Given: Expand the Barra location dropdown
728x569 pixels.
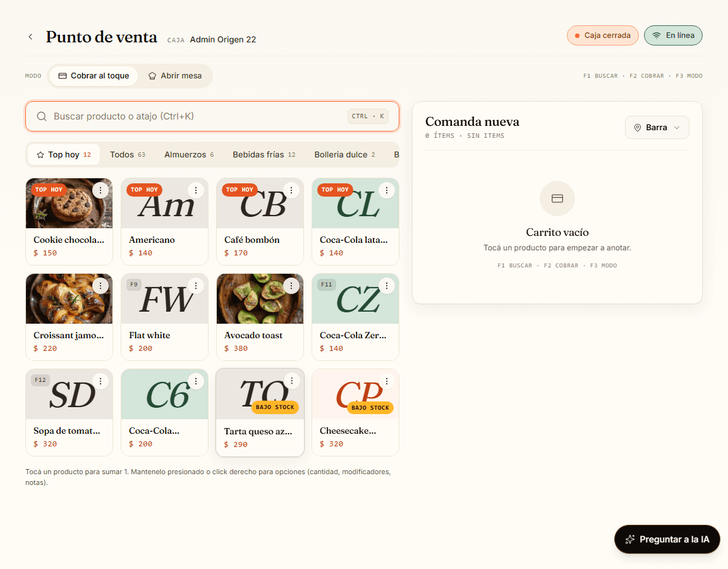Looking at the screenshot, I should click(x=657, y=127).
